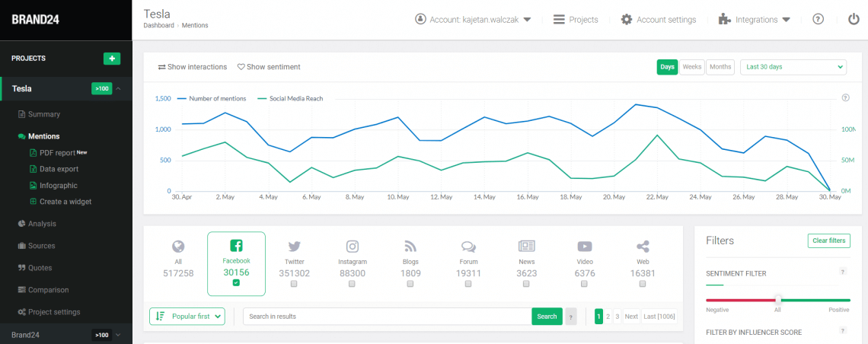Click the sentiment filter slider handle
Image resolution: width=868 pixels, height=344 pixels.
[777, 300]
